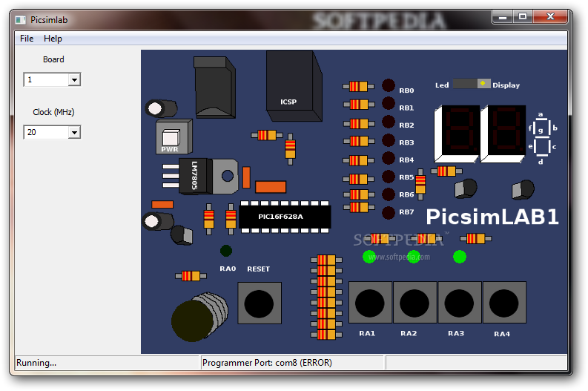Open the File menu
Viewport: 588px width, 391px height.
(x=27, y=39)
